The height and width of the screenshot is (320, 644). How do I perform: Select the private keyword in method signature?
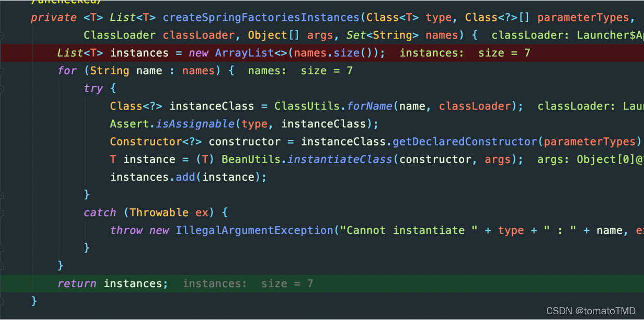coord(54,18)
